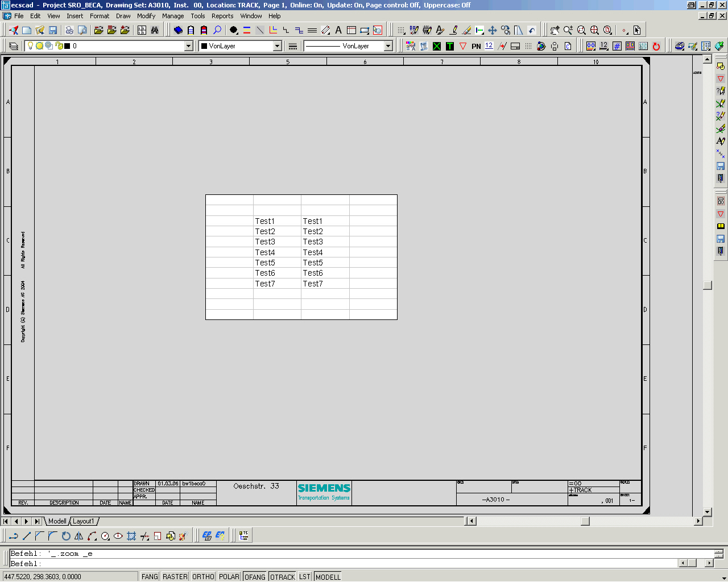Click the blue book catalog icon

pyautogui.click(x=178, y=30)
